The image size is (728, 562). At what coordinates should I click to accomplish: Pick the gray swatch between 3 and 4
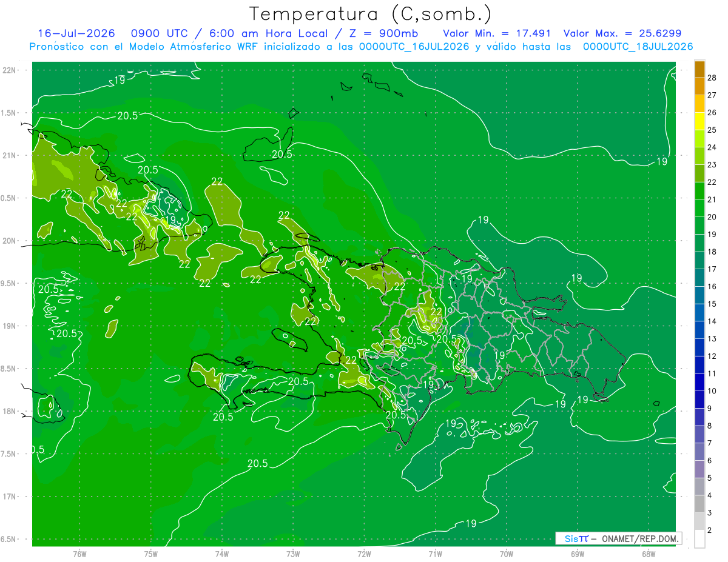699,504
